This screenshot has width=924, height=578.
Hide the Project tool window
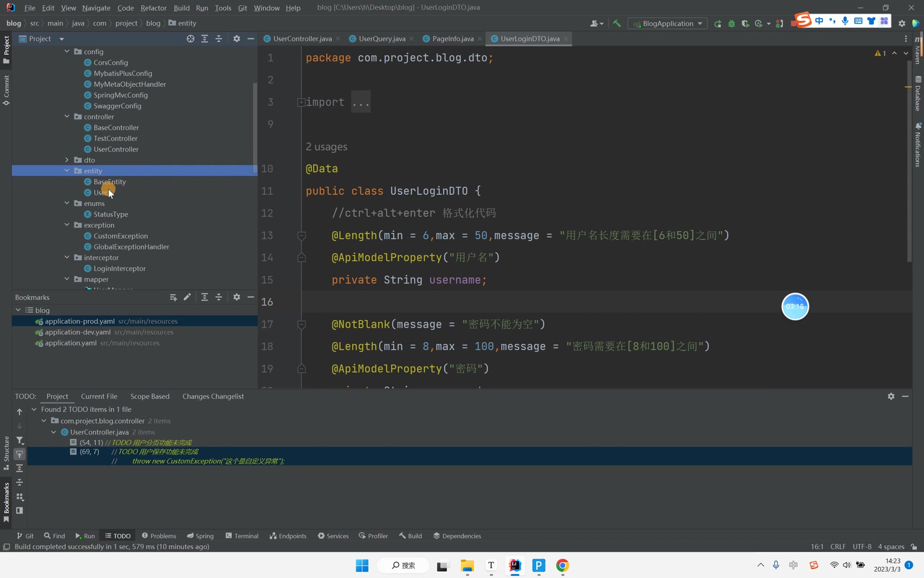tap(251, 39)
